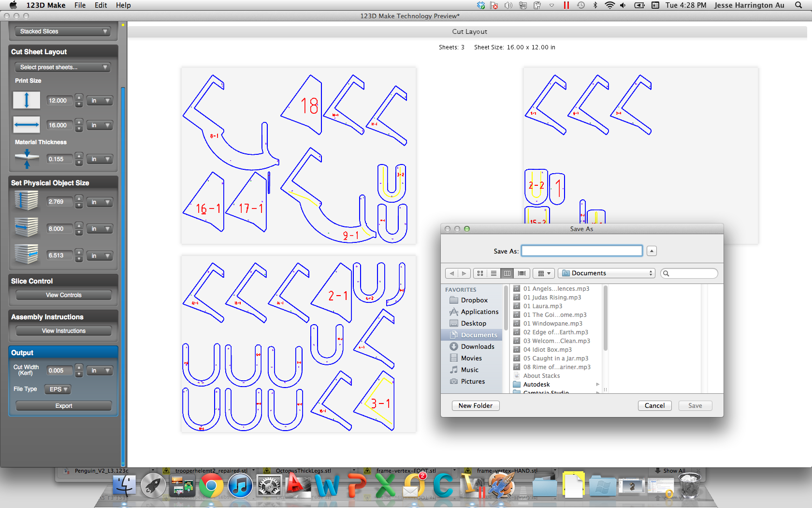This screenshot has width=812, height=508.
Task: Click the View Controls button
Action: [64, 295]
